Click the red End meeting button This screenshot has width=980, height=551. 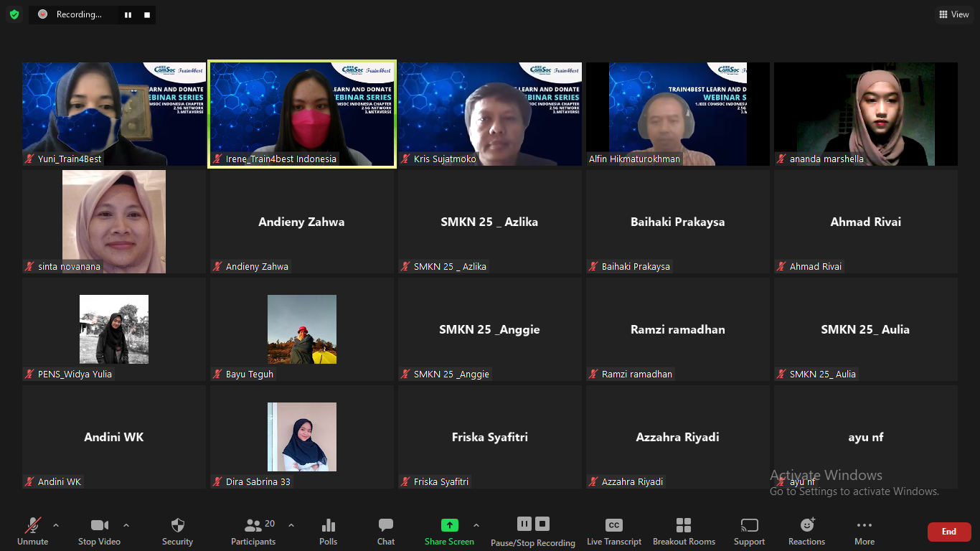(948, 532)
